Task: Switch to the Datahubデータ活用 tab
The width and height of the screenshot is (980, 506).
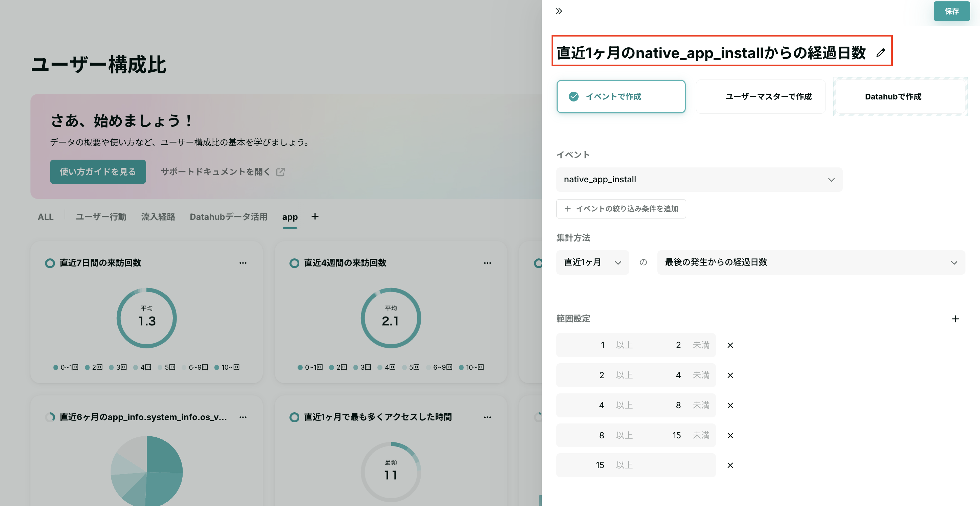Action: [x=228, y=217]
